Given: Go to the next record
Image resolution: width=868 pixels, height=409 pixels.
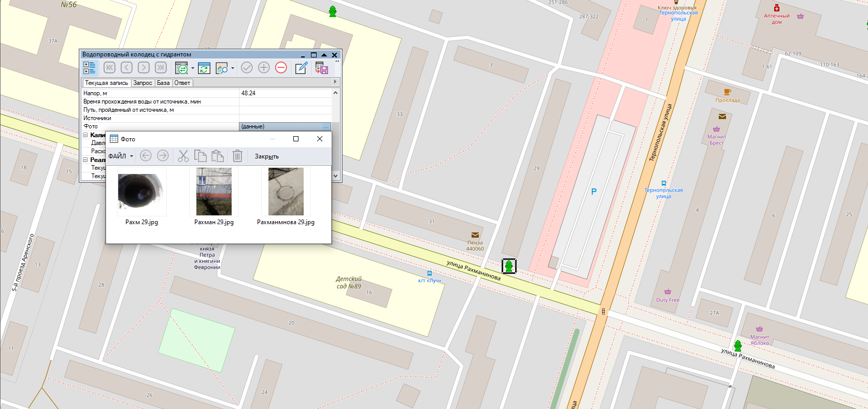Looking at the screenshot, I should pyautogui.click(x=144, y=68).
